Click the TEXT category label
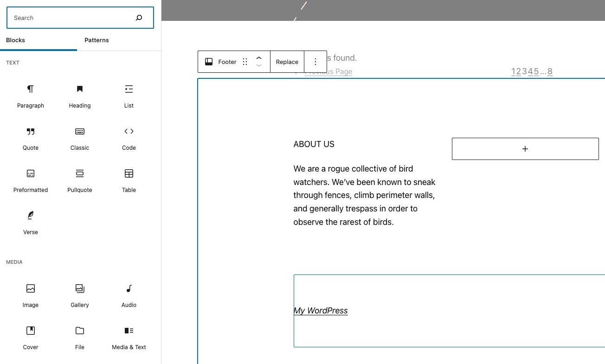 [x=13, y=63]
